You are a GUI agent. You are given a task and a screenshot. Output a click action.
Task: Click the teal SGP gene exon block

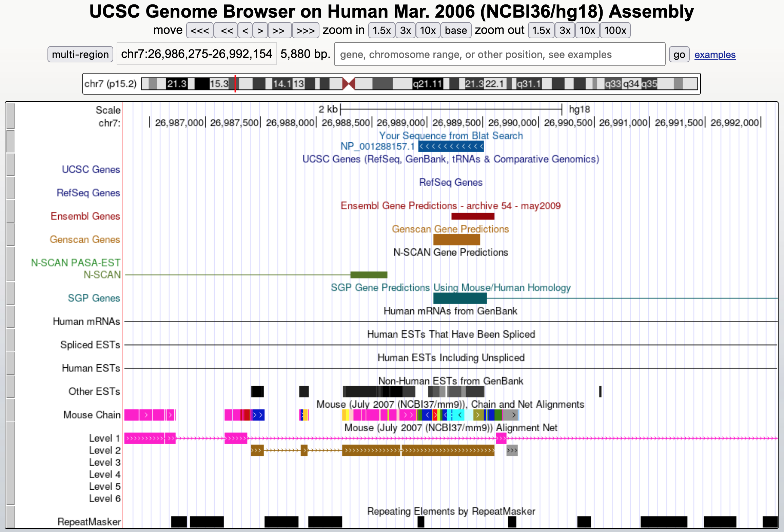tap(460, 298)
